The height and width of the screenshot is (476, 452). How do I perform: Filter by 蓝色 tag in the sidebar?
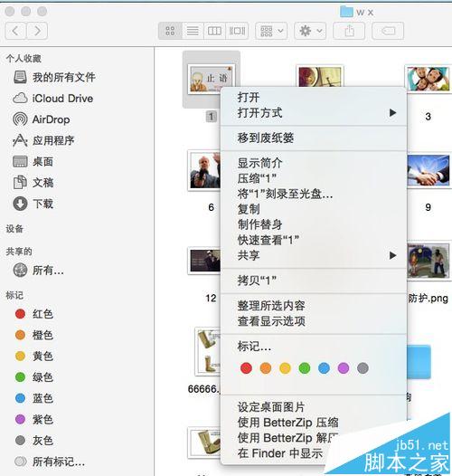[x=34, y=398]
